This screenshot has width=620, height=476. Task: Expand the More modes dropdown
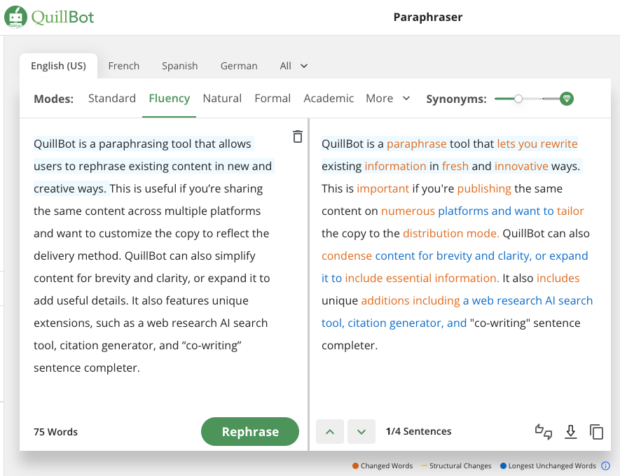(x=388, y=98)
